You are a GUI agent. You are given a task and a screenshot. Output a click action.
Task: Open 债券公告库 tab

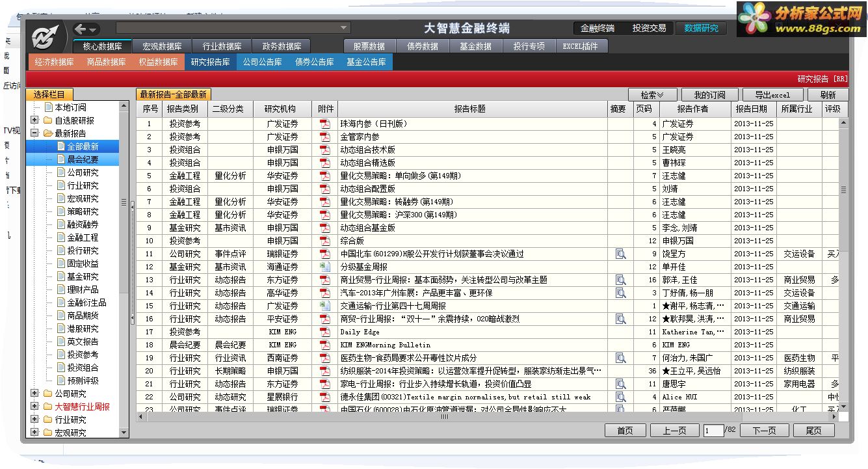click(x=315, y=62)
